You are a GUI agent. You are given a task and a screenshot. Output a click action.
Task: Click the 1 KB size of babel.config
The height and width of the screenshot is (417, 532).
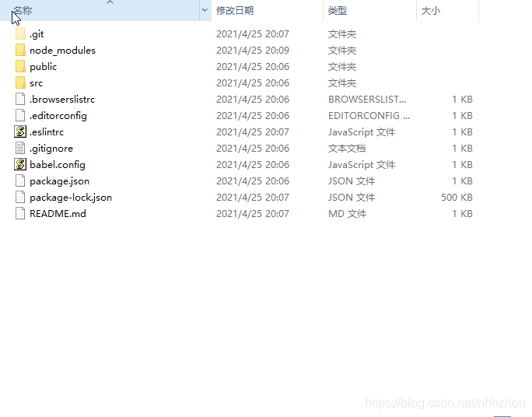462,165
